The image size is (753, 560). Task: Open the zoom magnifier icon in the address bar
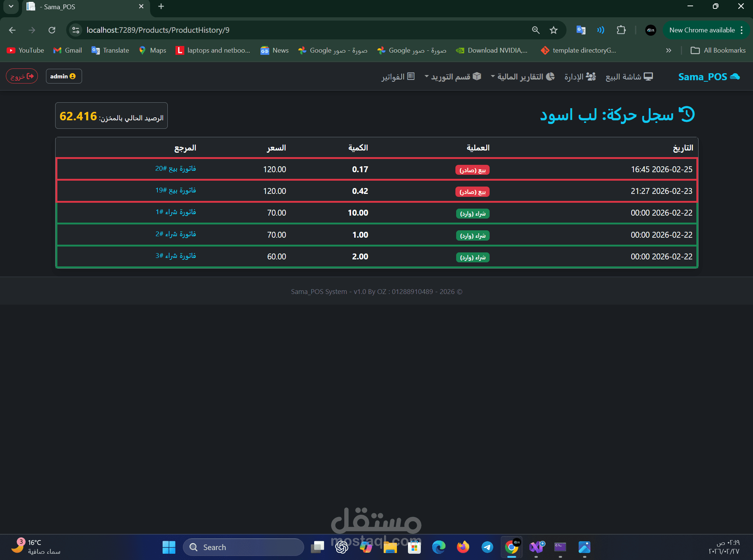(536, 30)
